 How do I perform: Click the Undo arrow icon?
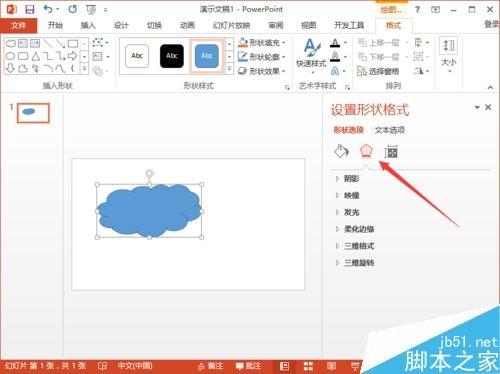[48, 9]
